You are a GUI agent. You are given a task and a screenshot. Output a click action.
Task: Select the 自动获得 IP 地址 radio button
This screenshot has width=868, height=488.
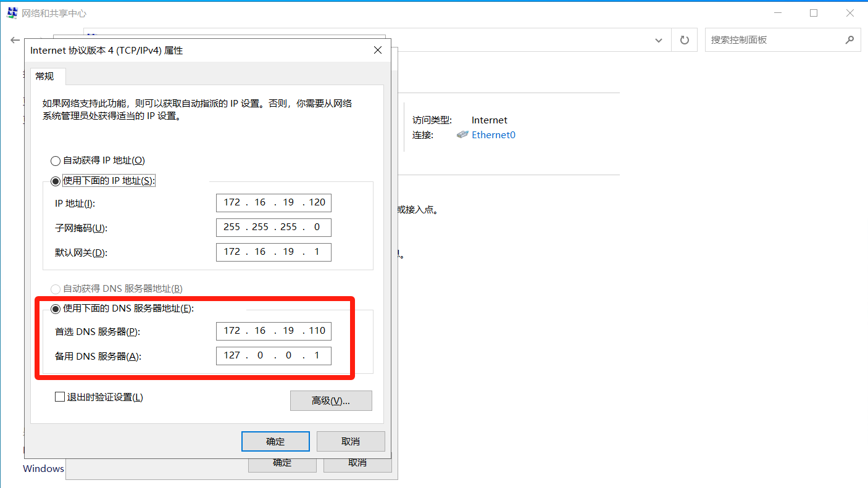click(56, 160)
